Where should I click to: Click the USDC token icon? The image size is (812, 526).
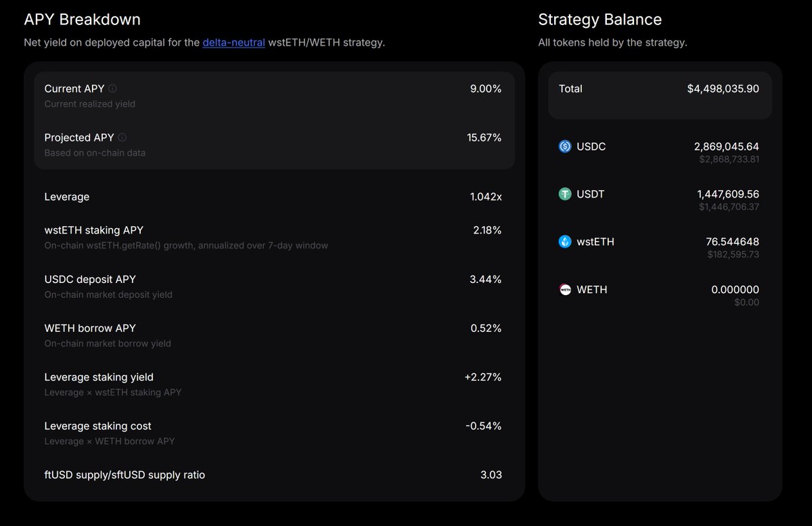565,146
